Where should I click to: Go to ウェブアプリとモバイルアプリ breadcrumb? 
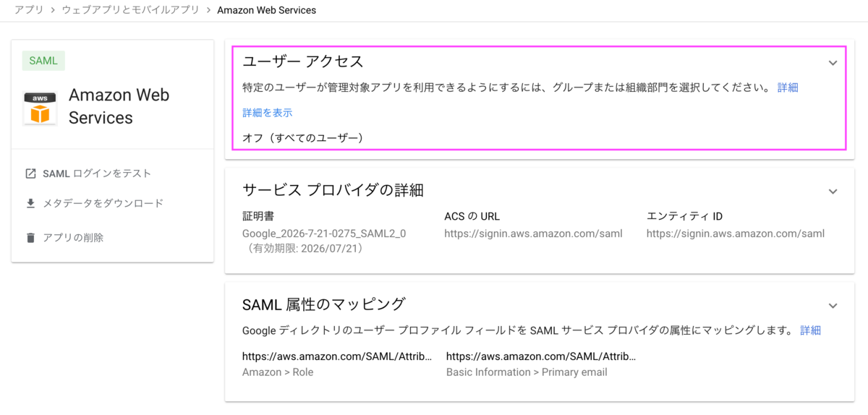coord(129,10)
